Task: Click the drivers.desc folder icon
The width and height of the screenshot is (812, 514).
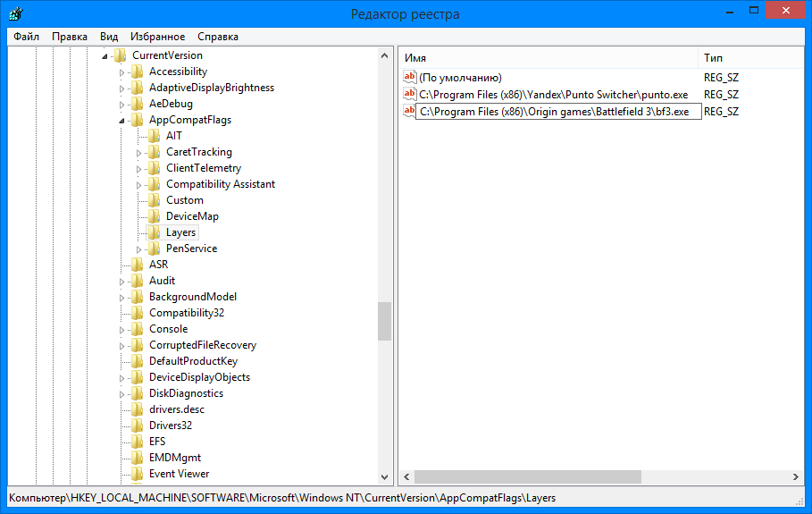Action: tap(138, 409)
